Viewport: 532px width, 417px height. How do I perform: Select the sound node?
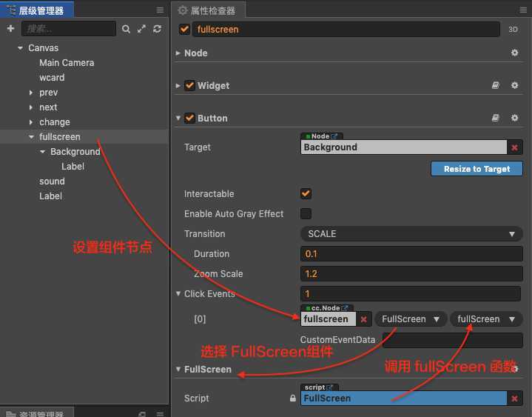52,181
